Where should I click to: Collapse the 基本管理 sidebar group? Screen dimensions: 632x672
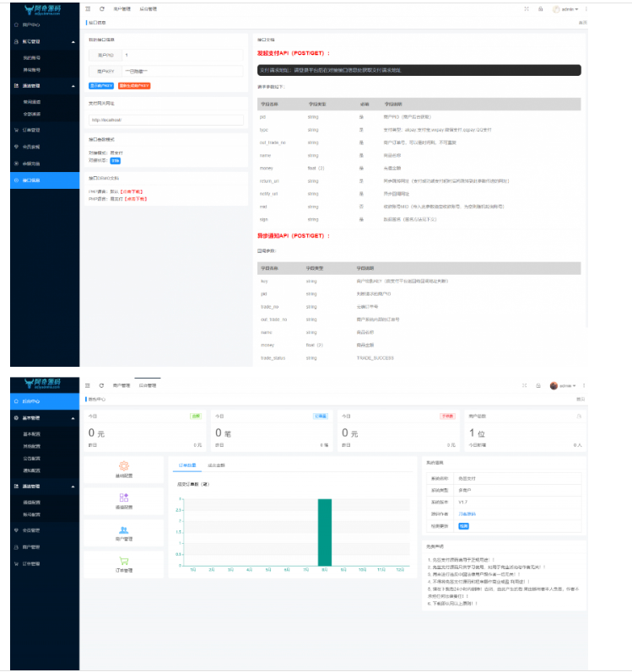coord(73,417)
